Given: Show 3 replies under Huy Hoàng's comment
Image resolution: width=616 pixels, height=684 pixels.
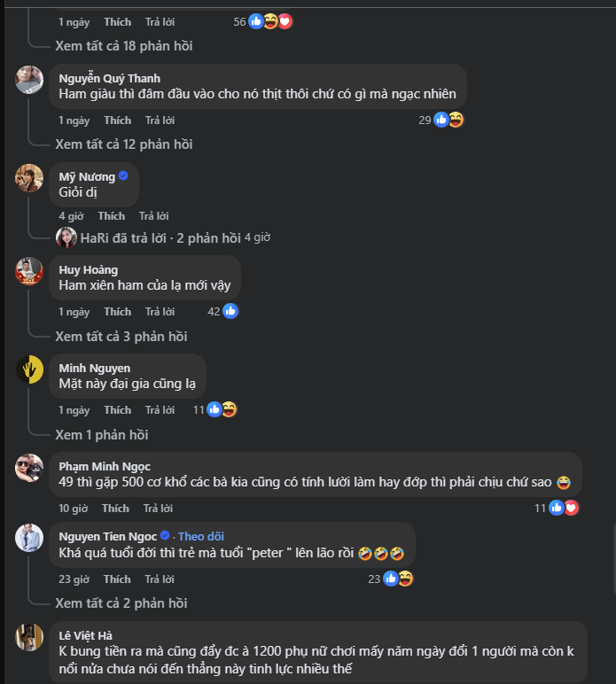Looking at the screenshot, I should coord(121,336).
